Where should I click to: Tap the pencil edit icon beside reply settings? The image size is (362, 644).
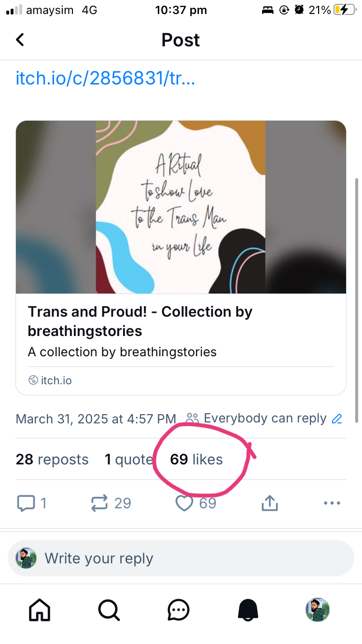coord(337,419)
